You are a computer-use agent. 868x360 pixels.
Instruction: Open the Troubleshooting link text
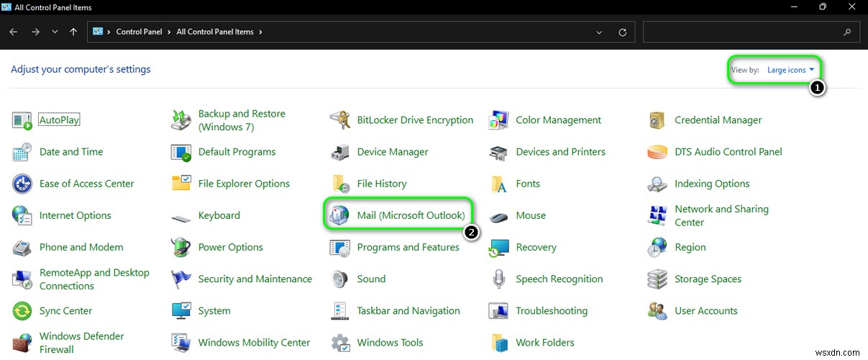click(x=552, y=310)
